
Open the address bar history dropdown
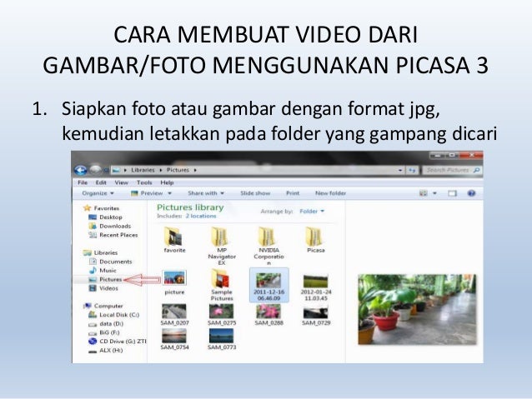pos(400,170)
